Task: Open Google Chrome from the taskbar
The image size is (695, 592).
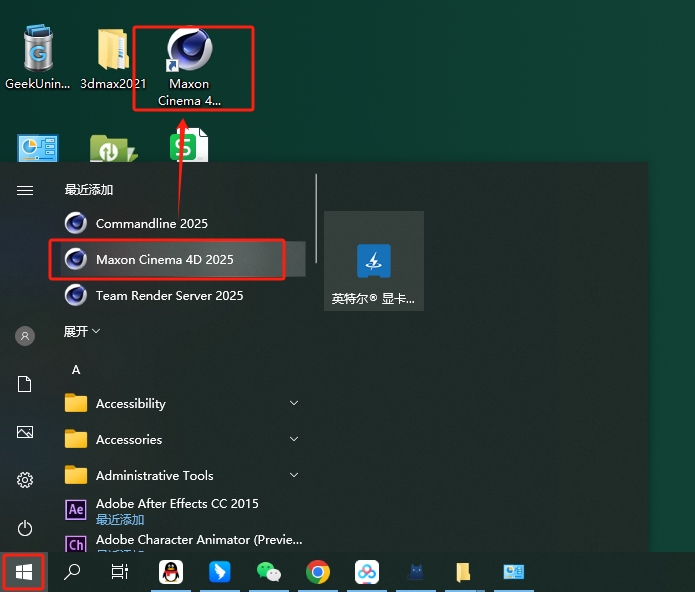Action: pyautogui.click(x=318, y=572)
